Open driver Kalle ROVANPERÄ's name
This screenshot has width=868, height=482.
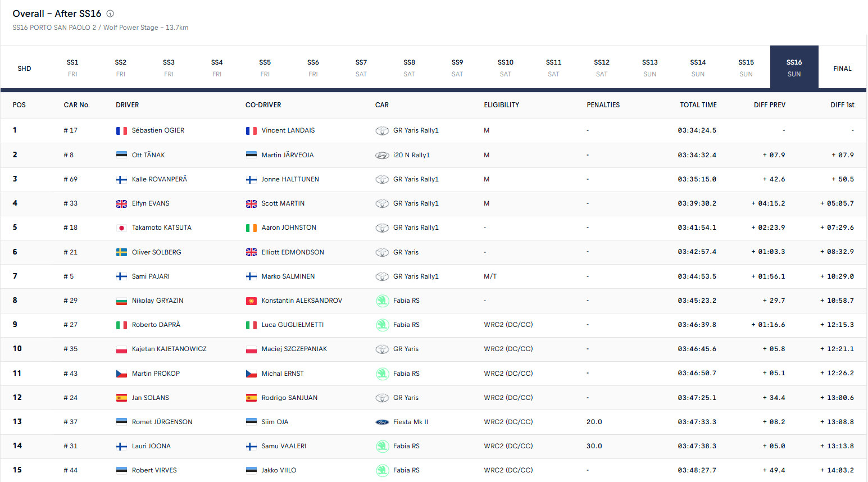pyautogui.click(x=160, y=179)
